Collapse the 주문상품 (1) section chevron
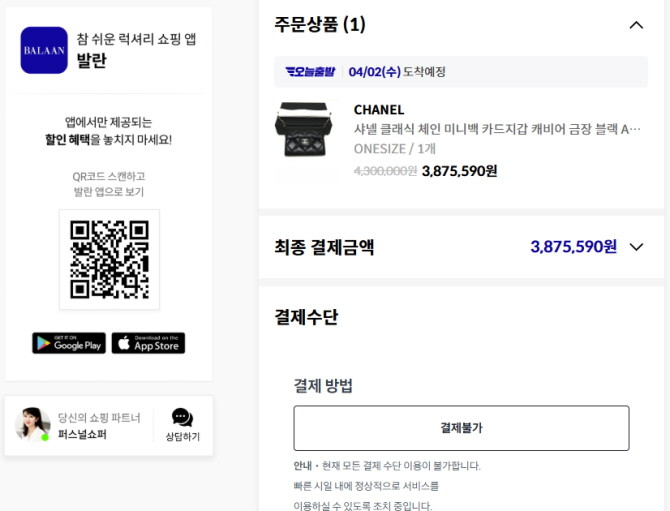Screen dimensions: 670x511 (x=636, y=25)
